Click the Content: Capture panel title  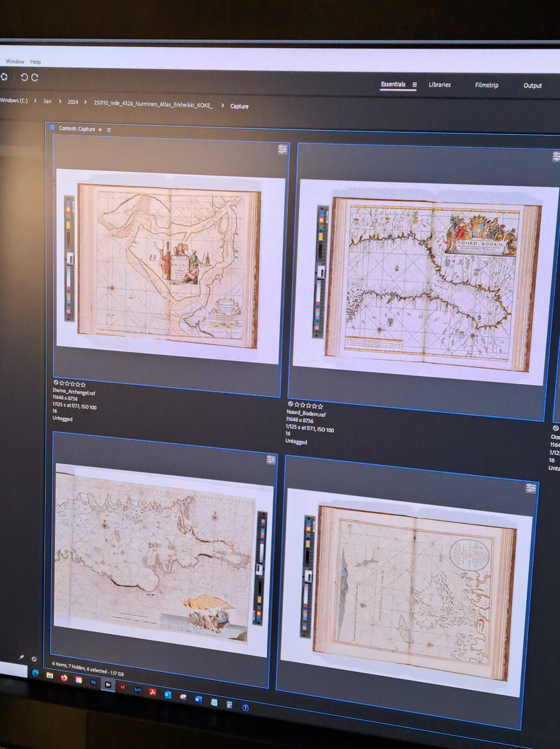(77, 128)
